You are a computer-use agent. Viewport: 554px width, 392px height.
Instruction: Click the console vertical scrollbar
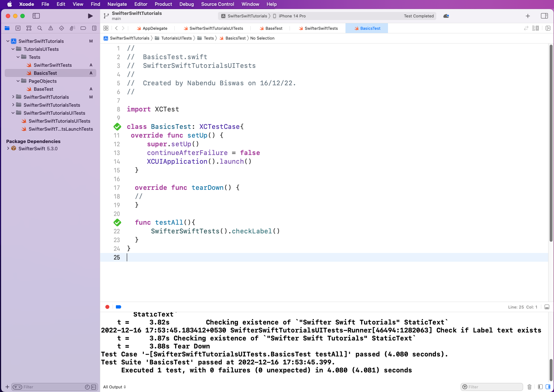click(551, 369)
